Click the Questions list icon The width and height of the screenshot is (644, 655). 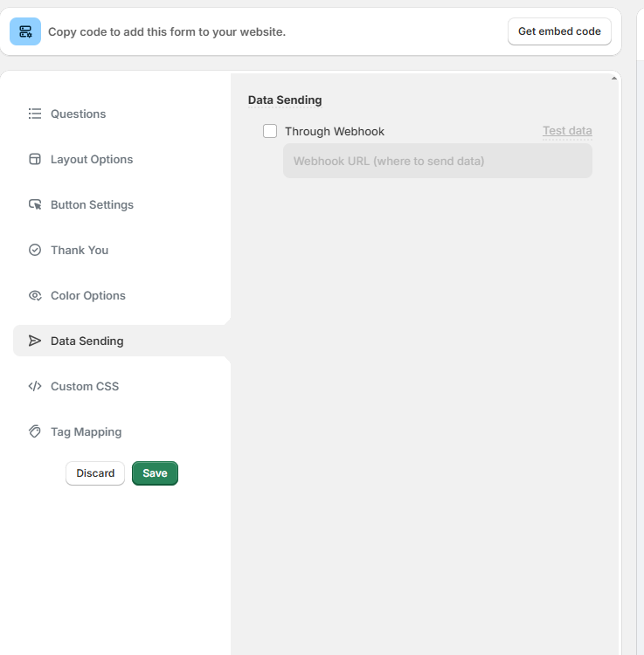35,114
